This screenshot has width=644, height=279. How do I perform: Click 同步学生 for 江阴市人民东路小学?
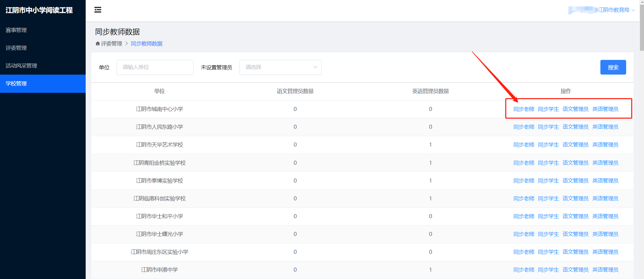pyautogui.click(x=548, y=127)
